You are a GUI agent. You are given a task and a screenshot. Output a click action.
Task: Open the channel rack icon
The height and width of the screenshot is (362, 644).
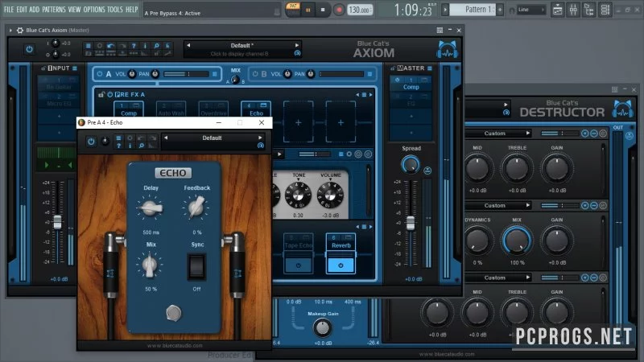pos(605,10)
